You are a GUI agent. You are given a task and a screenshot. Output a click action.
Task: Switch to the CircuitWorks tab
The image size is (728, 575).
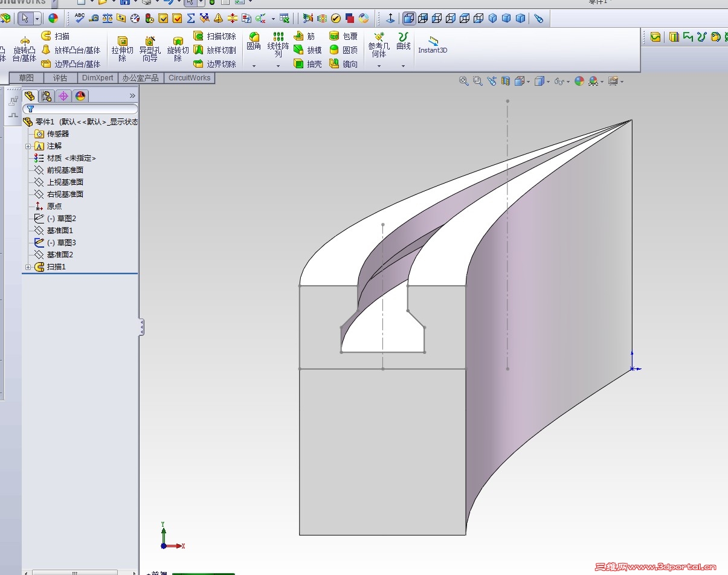pyautogui.click(x=189, y=78)
